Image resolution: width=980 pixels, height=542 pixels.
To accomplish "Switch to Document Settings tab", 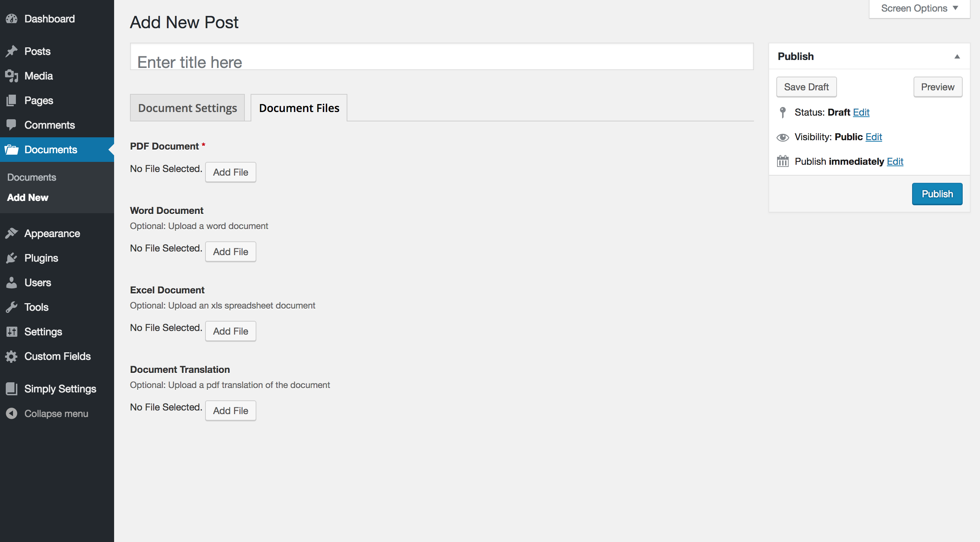I will coord(187,107).
